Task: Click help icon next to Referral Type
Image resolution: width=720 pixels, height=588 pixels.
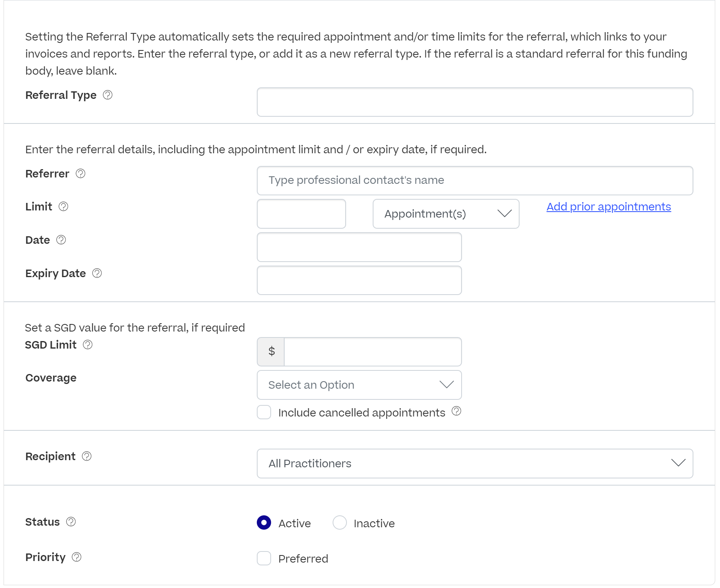Action: click(108, 95)
